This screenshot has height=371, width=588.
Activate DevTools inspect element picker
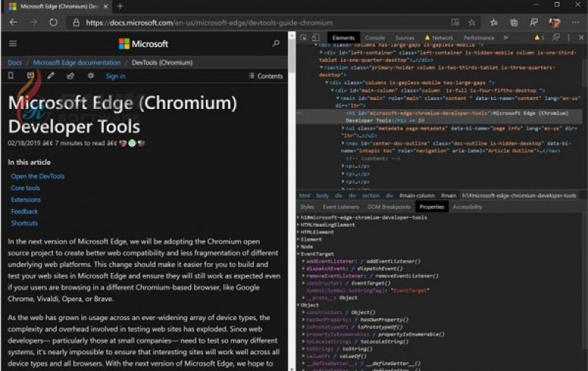(304, 37)
